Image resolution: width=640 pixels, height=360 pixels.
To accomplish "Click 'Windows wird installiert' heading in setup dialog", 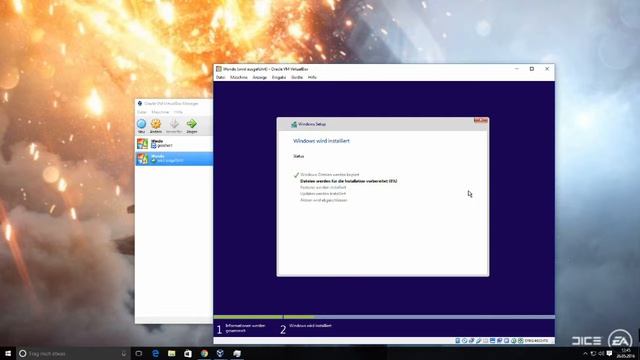I will point(321,141).
